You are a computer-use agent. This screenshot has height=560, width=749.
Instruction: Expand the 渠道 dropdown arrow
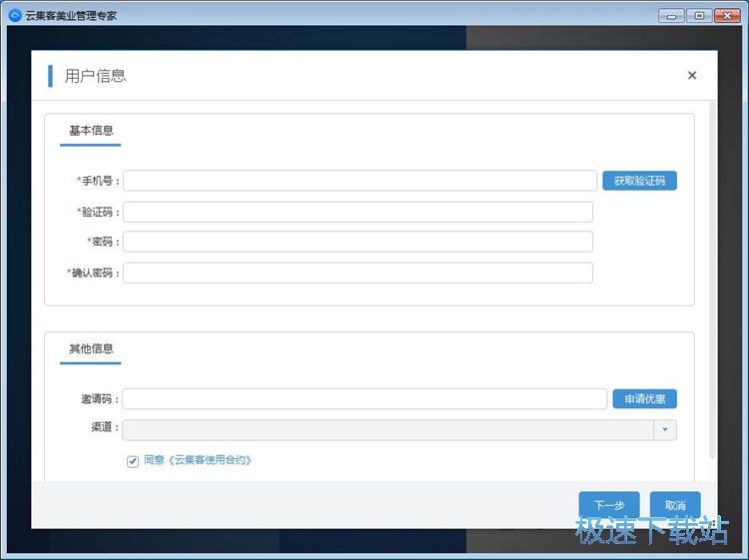[665, 429]
